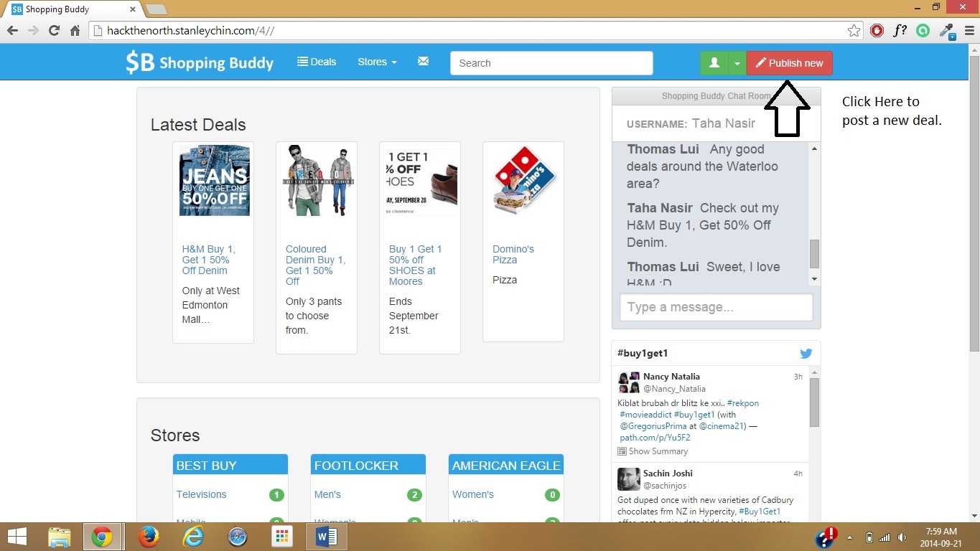
Task: Open the user account caret dropdown
Action: point(737,63)
